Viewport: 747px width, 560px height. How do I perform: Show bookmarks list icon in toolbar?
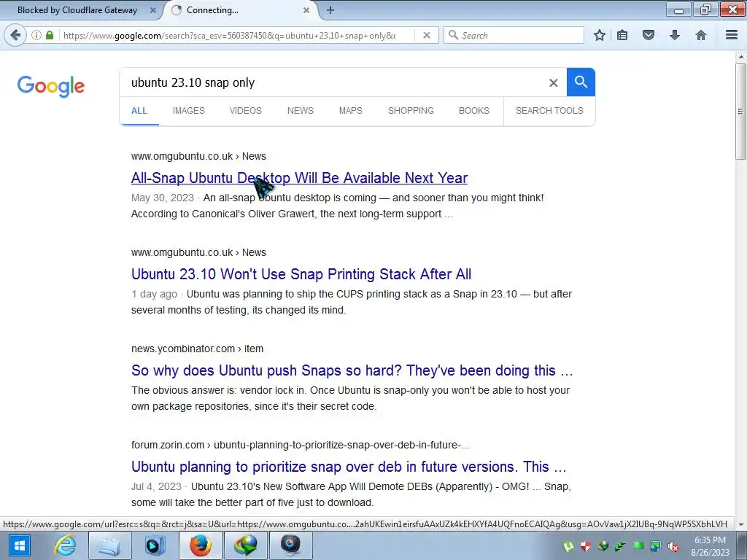tap(622, 35)
